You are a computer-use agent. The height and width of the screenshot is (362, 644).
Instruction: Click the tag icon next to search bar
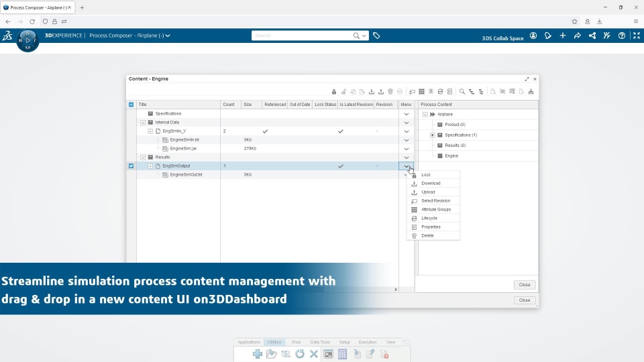pos(376,36)
